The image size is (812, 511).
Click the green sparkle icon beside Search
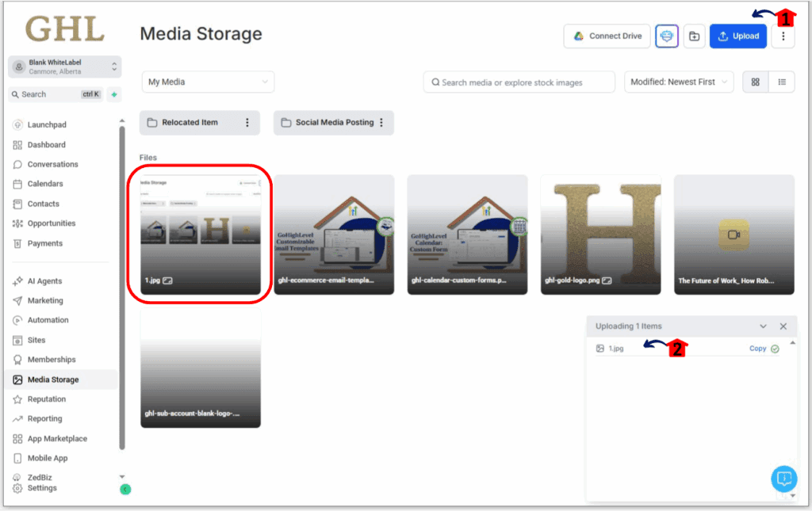coord(114,94)
